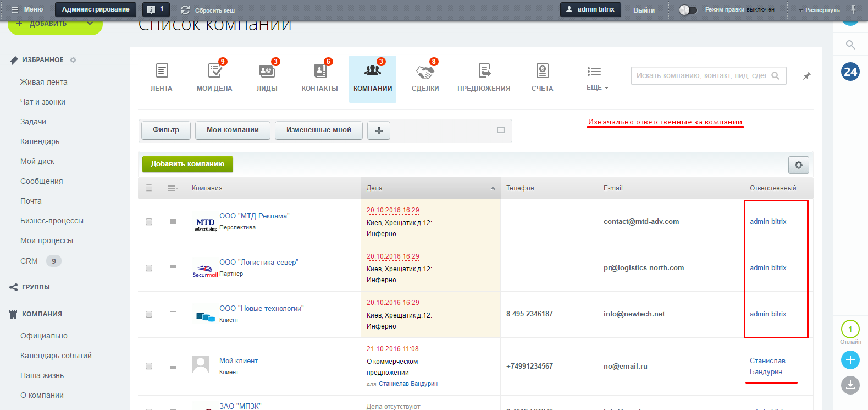Image resolution: width=868 pixels, height=410 pixels.
Task: Open row actions menu for ООО "Логистика-север"
Action: pyautogui.click(x=173, y=268)
